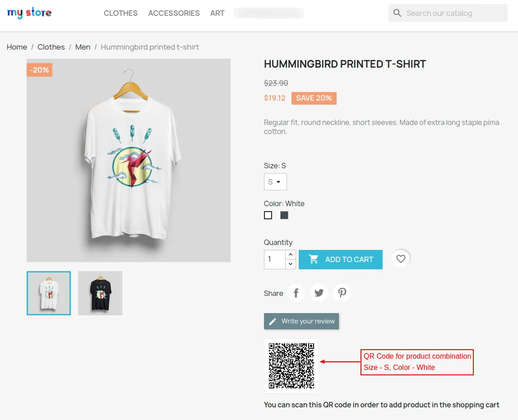
Task: Click the active white color option
Action: pyautogui.click(x=268, y=215)
